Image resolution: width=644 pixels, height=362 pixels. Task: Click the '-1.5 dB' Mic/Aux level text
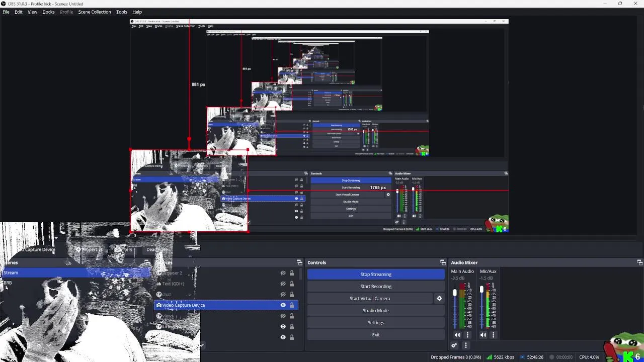click(486, 278)
